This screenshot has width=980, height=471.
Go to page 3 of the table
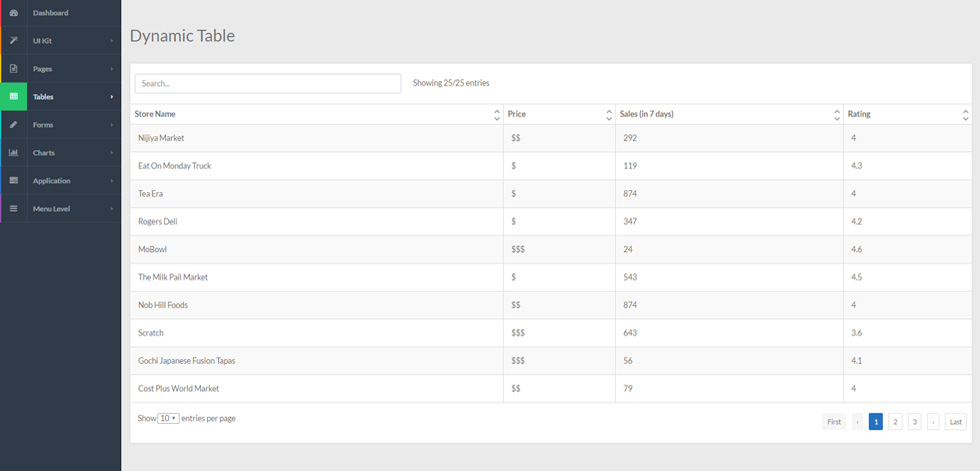(914, 422)
